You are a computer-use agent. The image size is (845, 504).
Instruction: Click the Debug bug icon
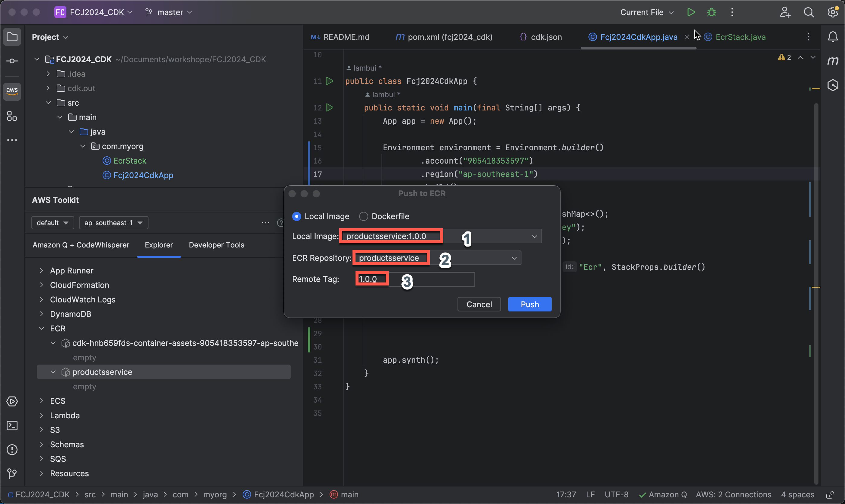pyautogui.click(x=711, y=13)
